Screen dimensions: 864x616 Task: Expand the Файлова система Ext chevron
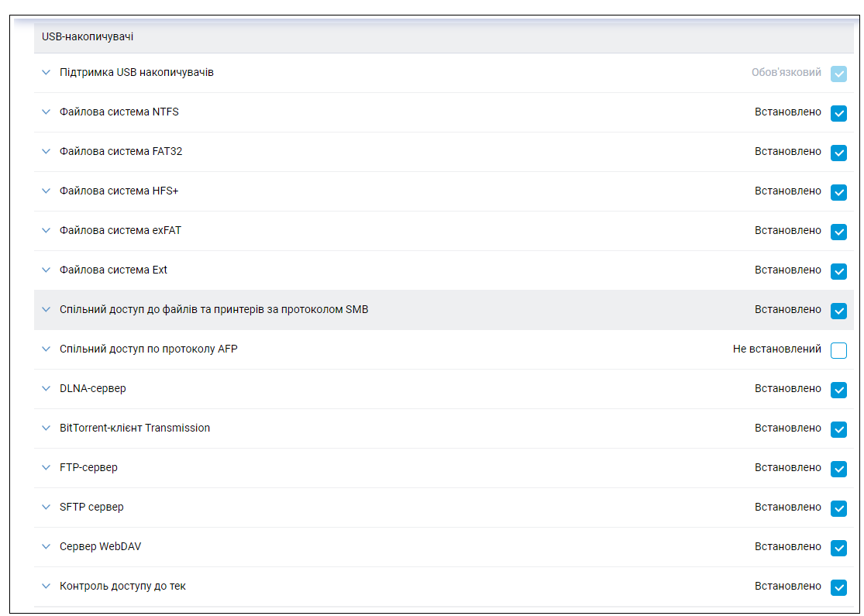46,270
